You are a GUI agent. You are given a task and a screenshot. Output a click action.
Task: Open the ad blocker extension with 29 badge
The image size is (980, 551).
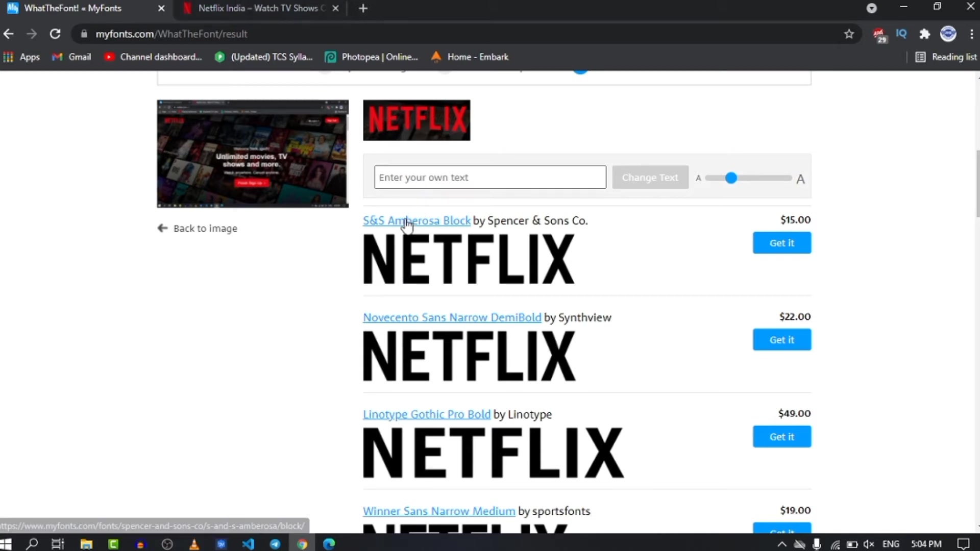pyautogui.click(x=879, y=35)
